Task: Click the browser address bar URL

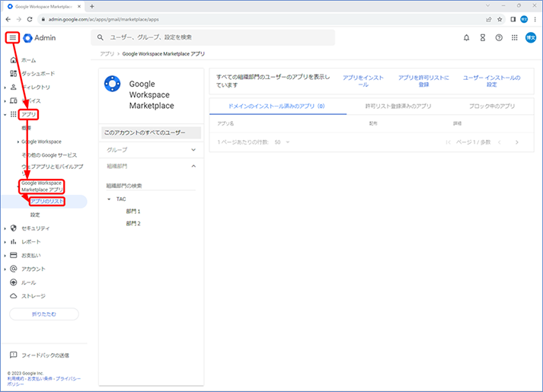Action: pos(104,19)
